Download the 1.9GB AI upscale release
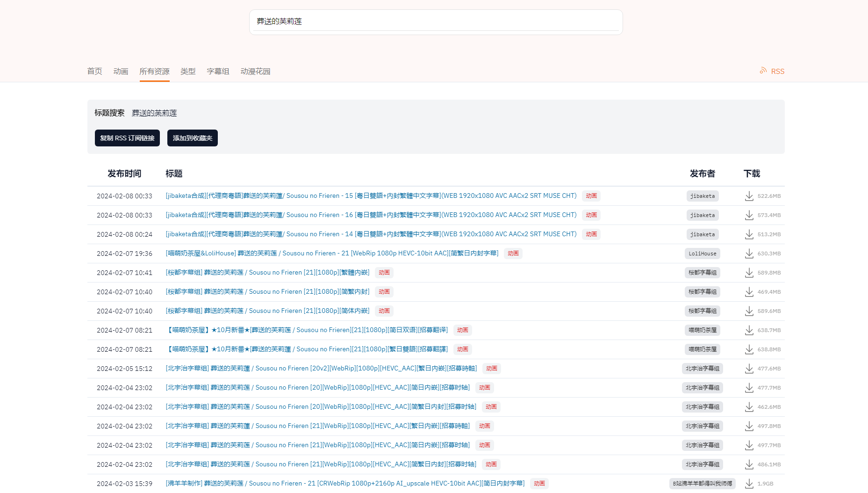This screenshot has width=868, height=493. pyautogui.click(x=749, y=484)
